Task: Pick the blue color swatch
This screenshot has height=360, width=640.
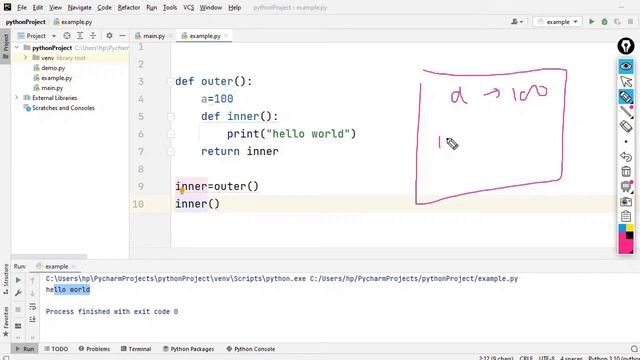Action: 622,228
